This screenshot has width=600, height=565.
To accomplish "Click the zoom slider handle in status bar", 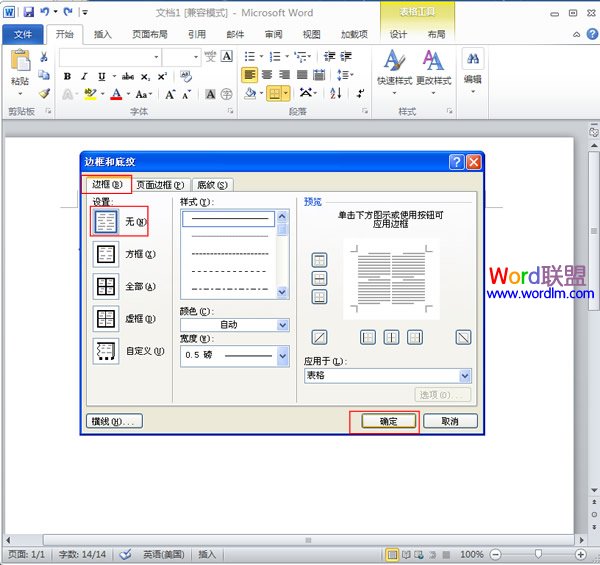I will [x=538, y=554].
